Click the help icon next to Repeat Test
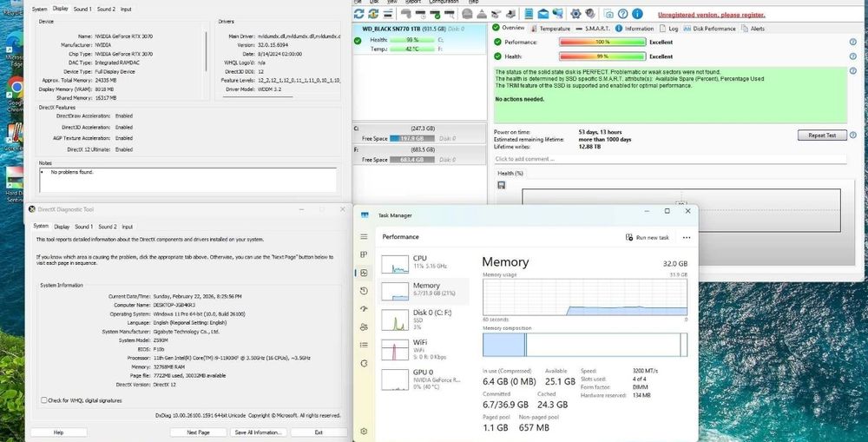Viewport: 868px width, 442px height. tap(853, 135)
